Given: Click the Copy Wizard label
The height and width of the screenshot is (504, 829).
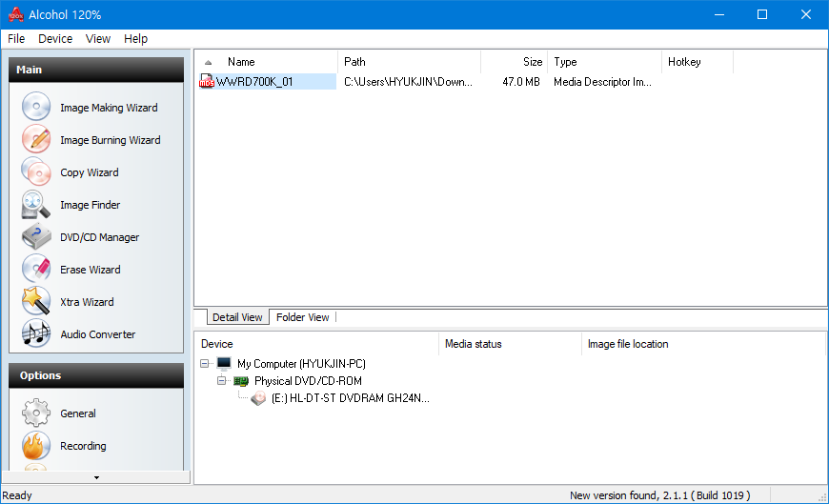Looking at the screenshot, I should pos(90,172).
